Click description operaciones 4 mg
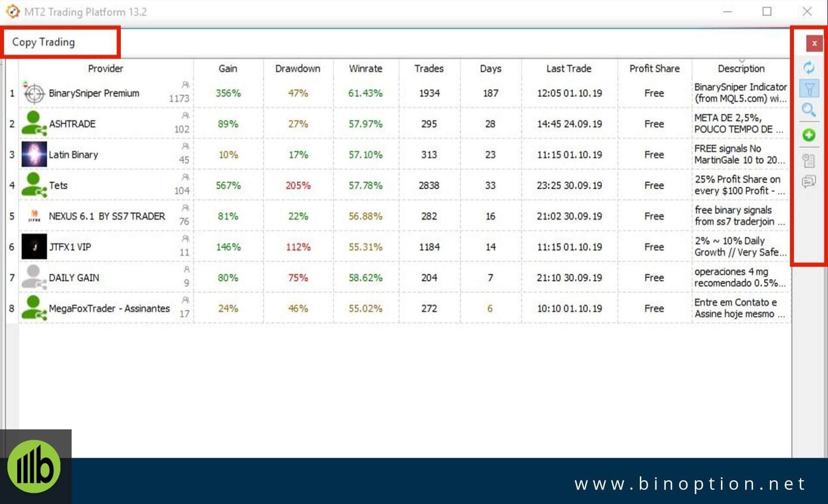Viewport: 828px width, 504px height. [x=740, y=277]
